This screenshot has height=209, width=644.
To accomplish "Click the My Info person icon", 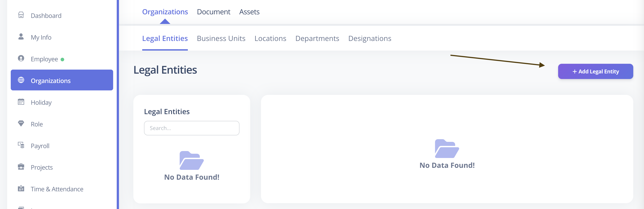I will 21,37.
